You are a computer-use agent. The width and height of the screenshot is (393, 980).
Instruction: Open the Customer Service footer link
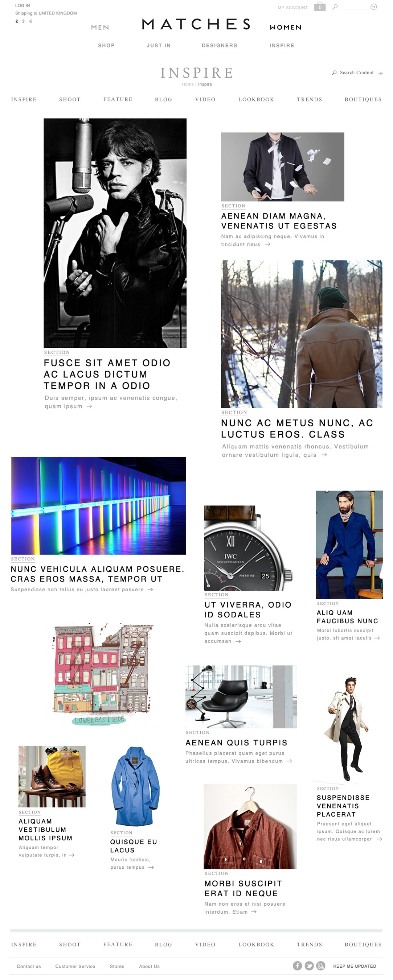tap(75, 966)
